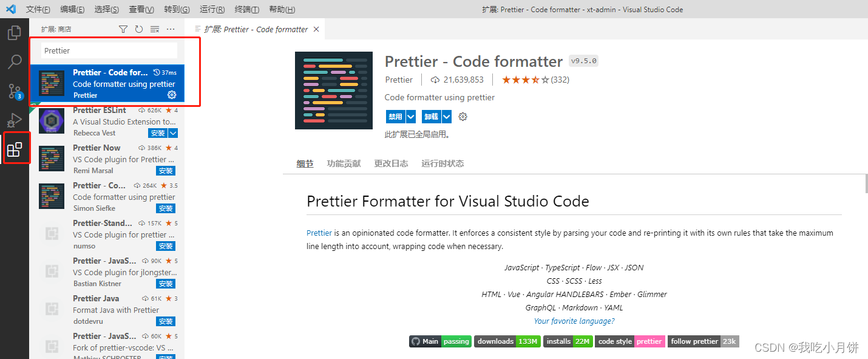Click the star rating of Prettier

pyautogui.click(x=525, y=80)
